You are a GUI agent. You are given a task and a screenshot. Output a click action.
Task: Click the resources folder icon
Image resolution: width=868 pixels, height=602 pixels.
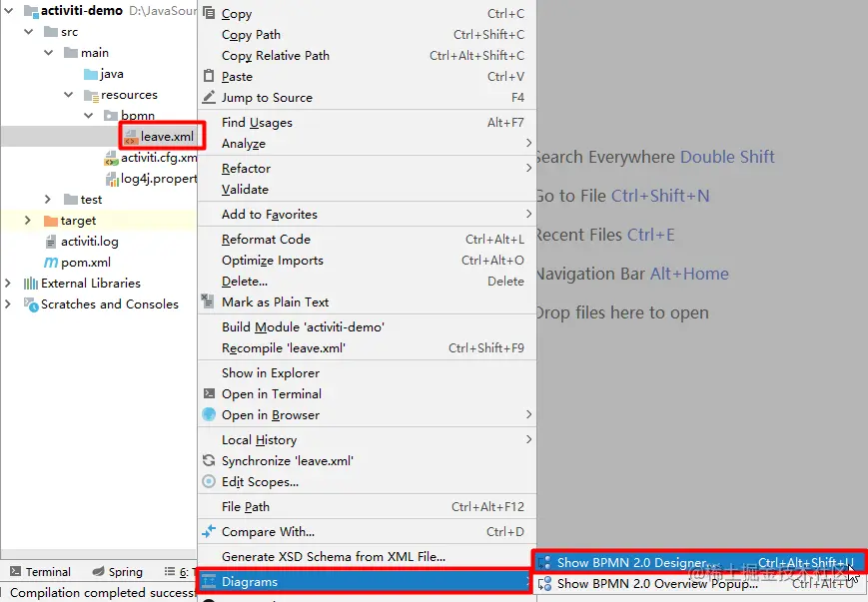pyautogui.click(x=91, y=95)
